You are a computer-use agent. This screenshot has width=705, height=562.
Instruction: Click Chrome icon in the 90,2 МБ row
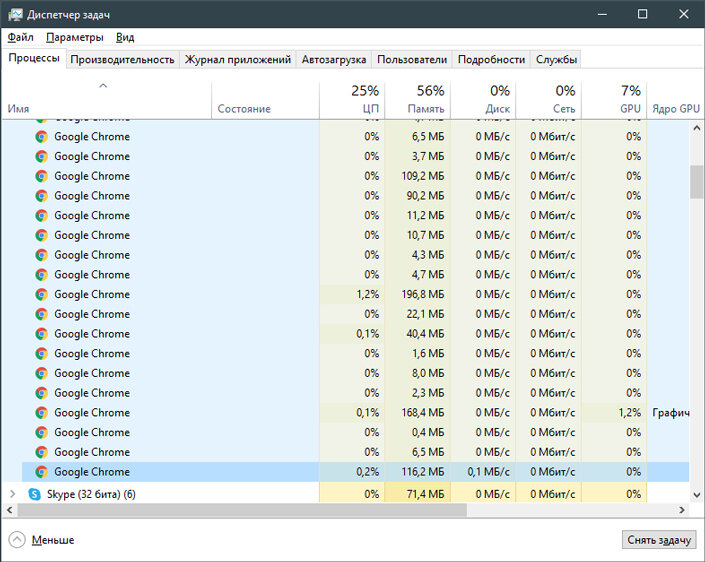41,196
